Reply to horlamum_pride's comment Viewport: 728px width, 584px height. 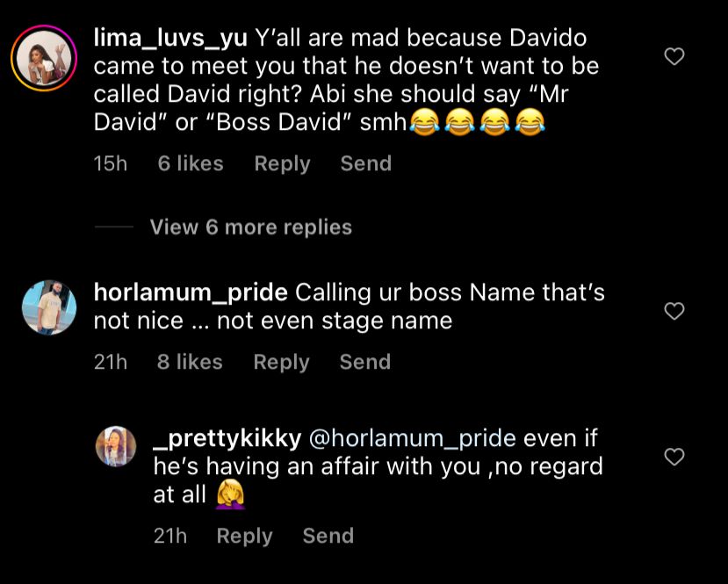click(281, 362)
